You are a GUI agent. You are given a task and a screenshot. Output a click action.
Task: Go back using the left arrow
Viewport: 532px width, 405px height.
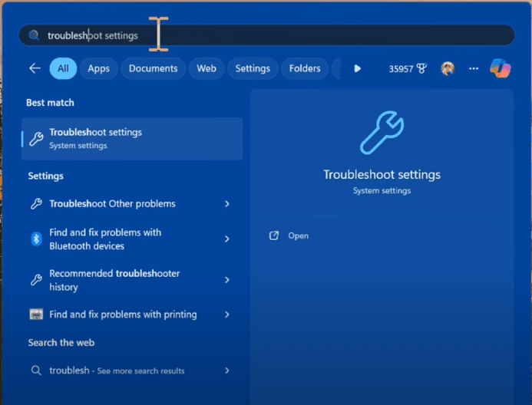tap(35, 68)
